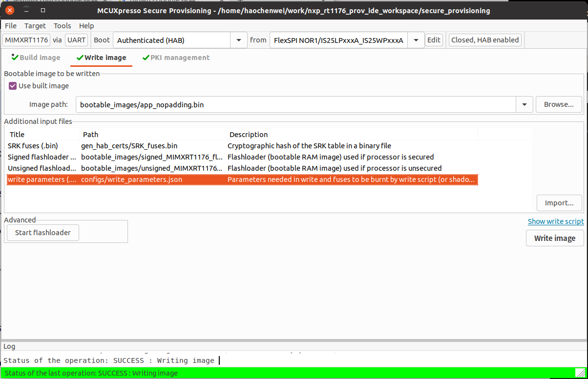
Task: Click the Image path input field
Action: coord(296,104)
